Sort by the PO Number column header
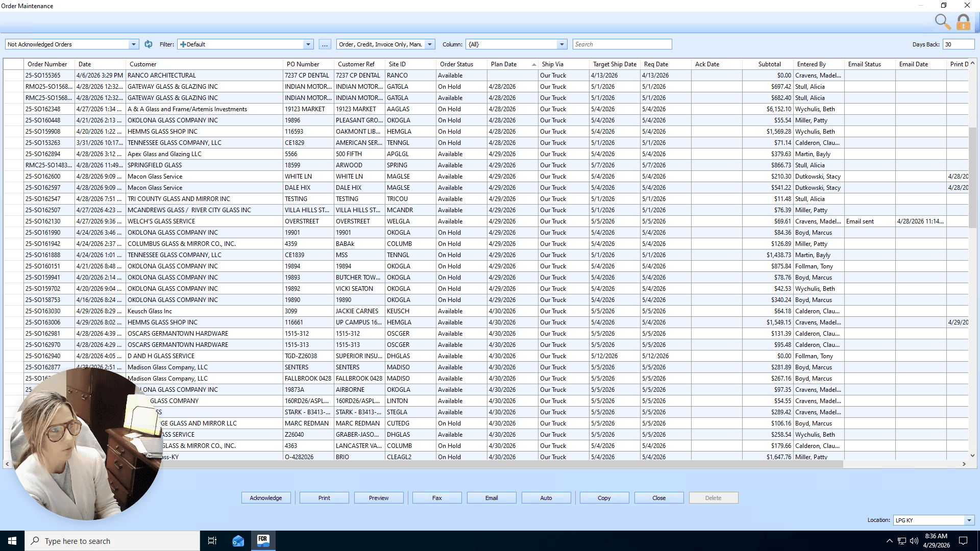This screenshot has height=551, width=980. click(308, 64)
